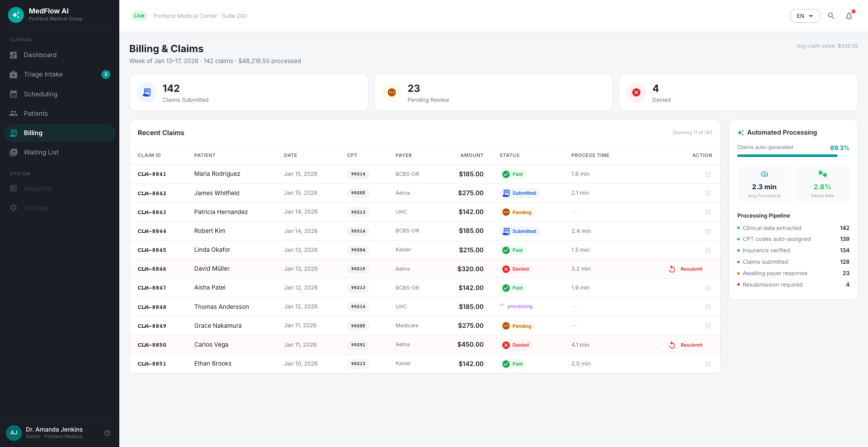Open external link icon for CLM-8845
The height and width of the screenshot is (447, 868).
pos(708,250)
